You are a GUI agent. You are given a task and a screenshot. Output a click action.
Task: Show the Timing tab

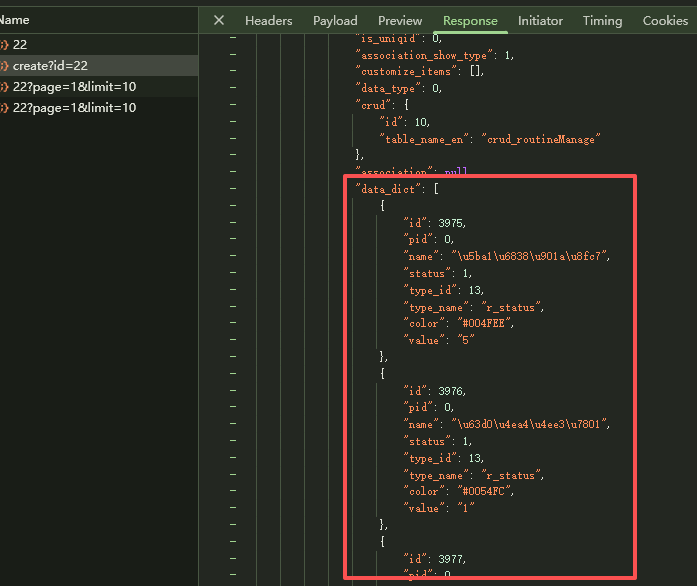[602, 21]
